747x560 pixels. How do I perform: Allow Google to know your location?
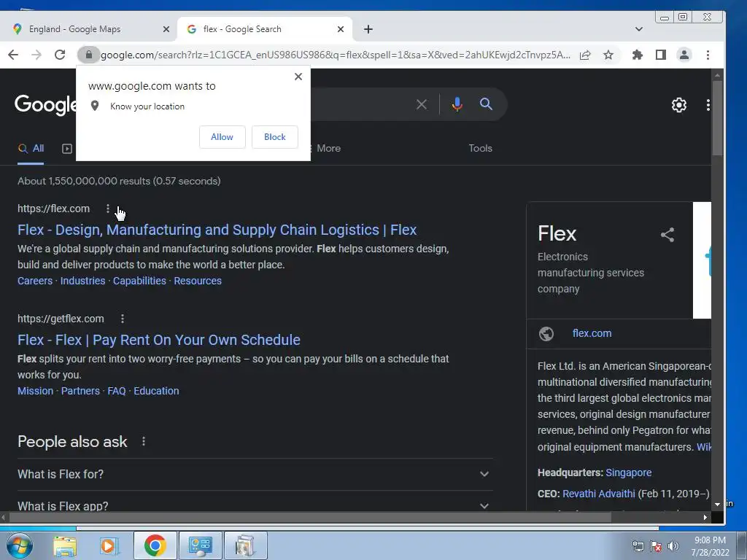(x=222, y=137)
